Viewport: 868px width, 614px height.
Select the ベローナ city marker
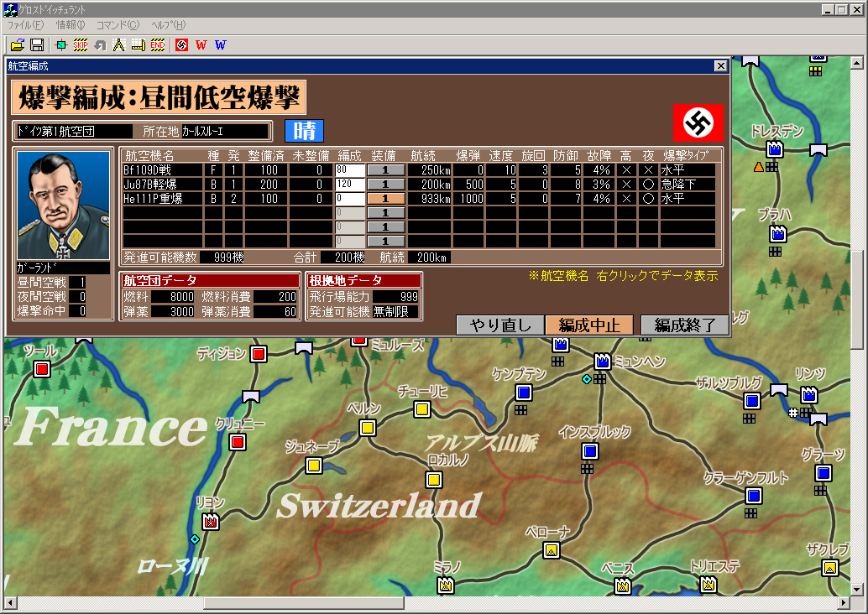tap(551, 550)
